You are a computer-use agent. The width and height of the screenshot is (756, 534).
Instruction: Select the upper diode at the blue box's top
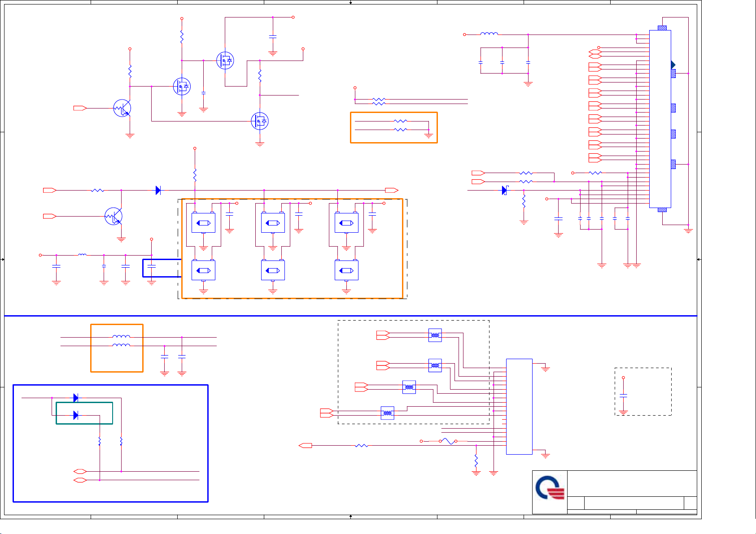[75, 398]
